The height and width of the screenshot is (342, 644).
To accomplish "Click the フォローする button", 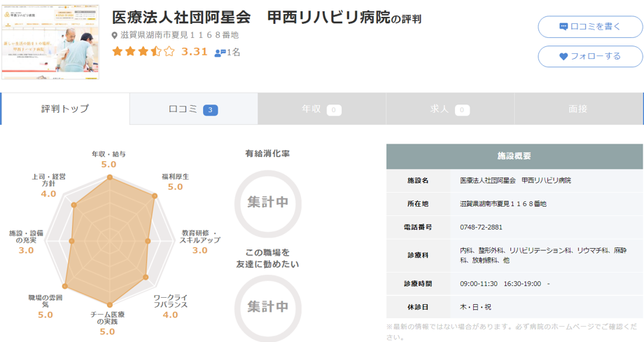I will [590, 56].
